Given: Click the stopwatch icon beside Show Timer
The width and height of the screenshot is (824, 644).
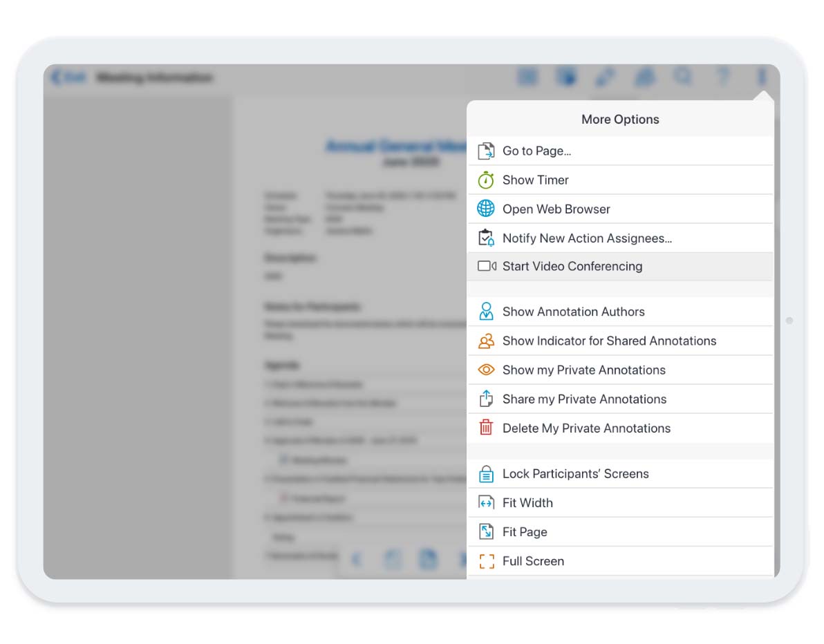Looking at the screenshot, I should tap(487, 180).
